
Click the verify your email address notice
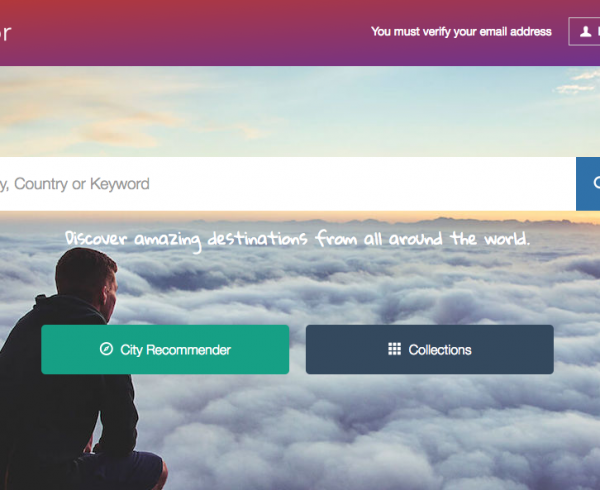[x=461, y=31]
